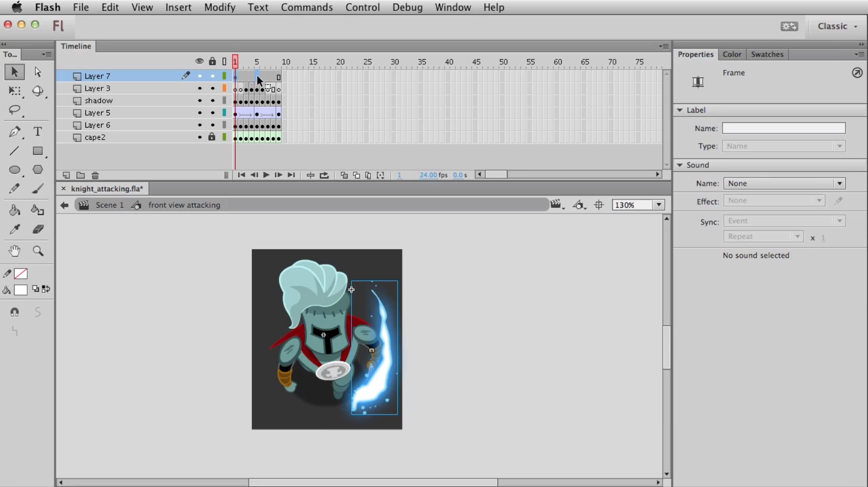The height and width of the screenshot is (487, 868).
Task: Click the stroke color swatch in the toolbar
Action: 21,274
